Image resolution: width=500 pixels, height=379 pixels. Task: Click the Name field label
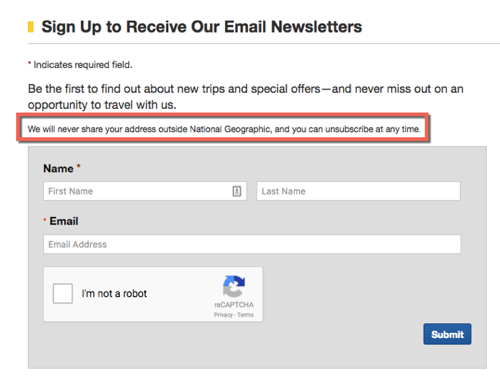click(x=58, y=168)
